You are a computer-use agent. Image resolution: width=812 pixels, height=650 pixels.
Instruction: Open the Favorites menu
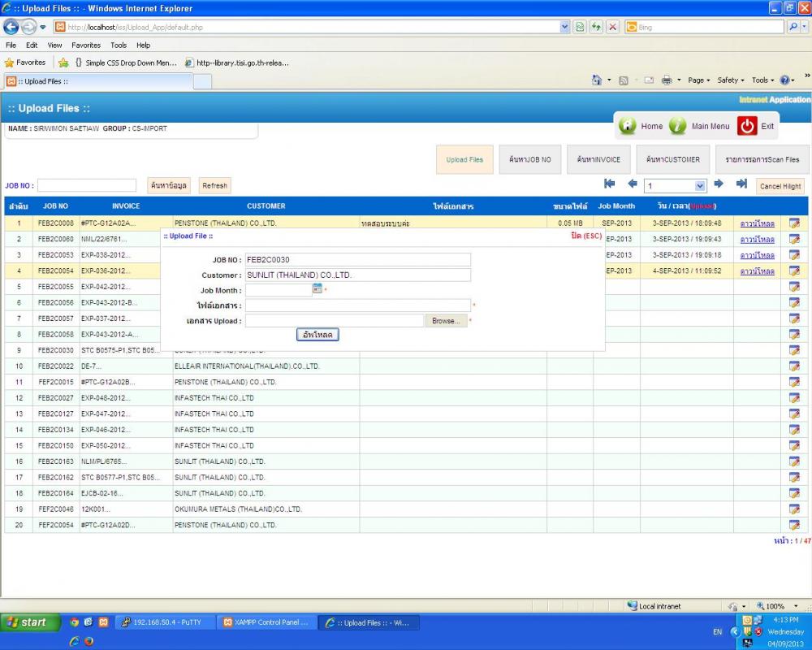click(x=86, y=45)
